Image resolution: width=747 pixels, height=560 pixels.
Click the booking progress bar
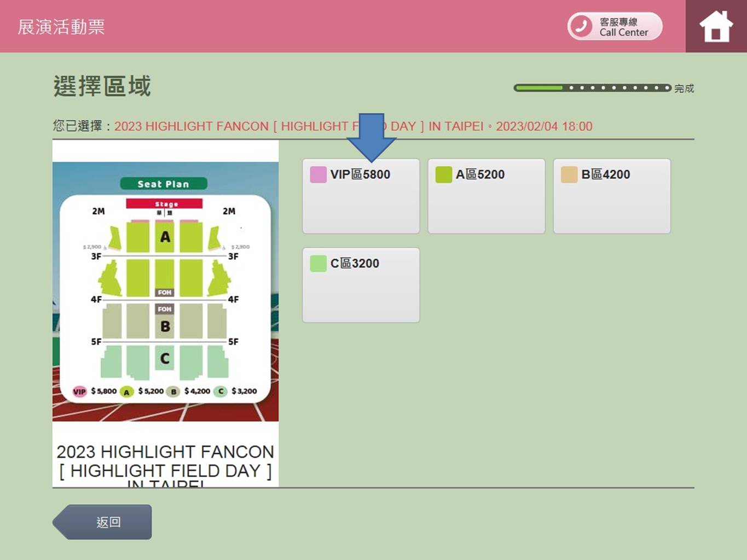click(x=592, y=87)
